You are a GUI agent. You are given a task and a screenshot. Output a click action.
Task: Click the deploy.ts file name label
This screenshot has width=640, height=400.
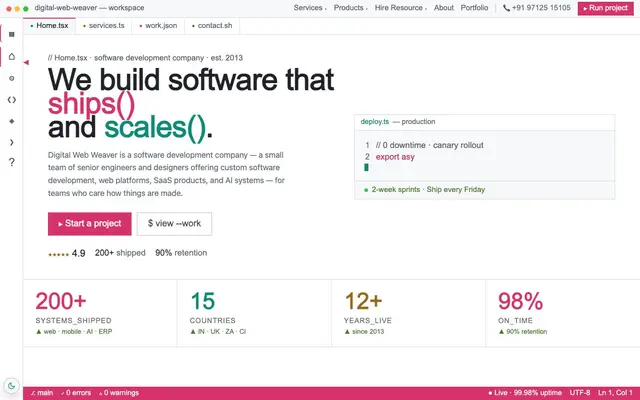click(375, 122)
